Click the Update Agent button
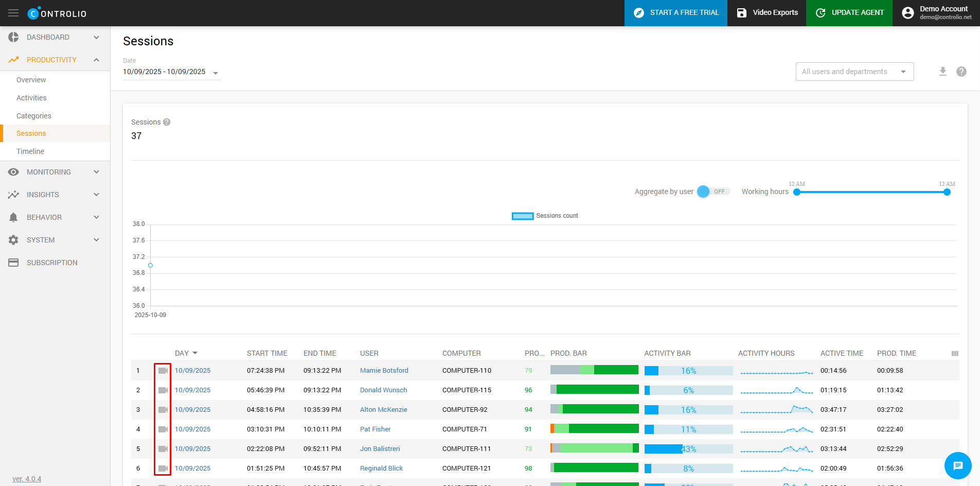 tap(849, 13)
